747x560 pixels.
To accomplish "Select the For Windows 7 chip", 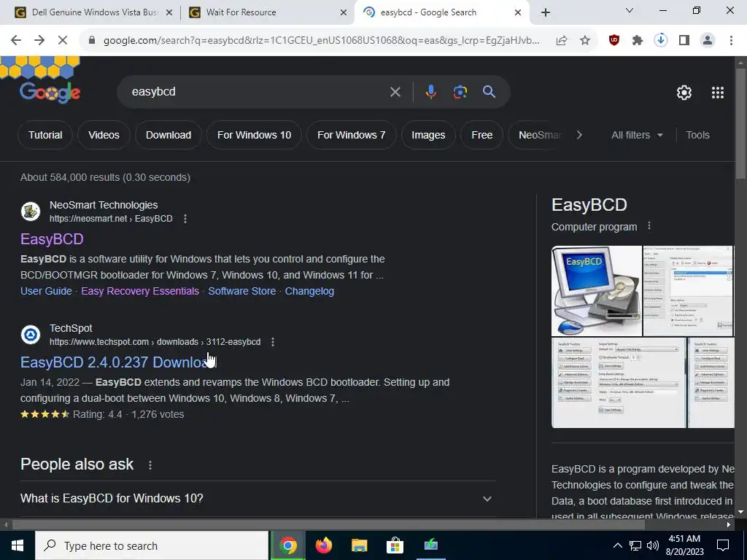I will [351, 135].
